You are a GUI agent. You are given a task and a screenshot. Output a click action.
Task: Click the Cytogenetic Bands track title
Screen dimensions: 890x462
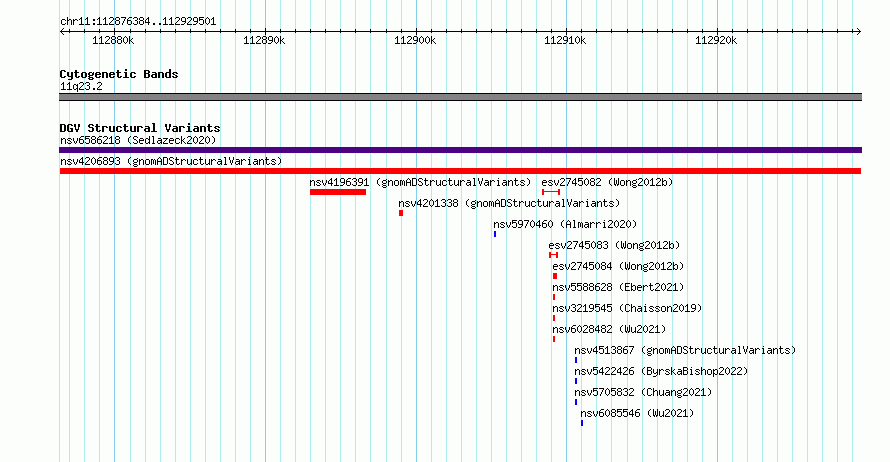119,74
